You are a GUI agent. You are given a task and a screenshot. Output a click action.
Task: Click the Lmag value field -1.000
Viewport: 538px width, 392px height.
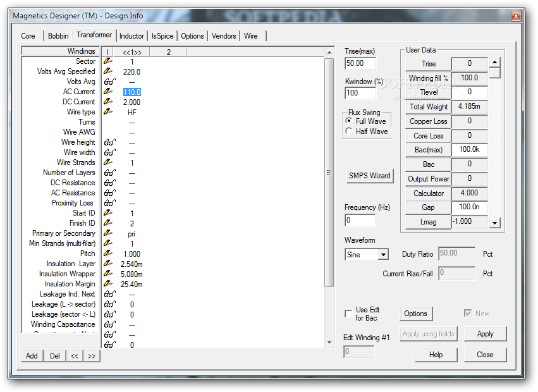point(469,222)
